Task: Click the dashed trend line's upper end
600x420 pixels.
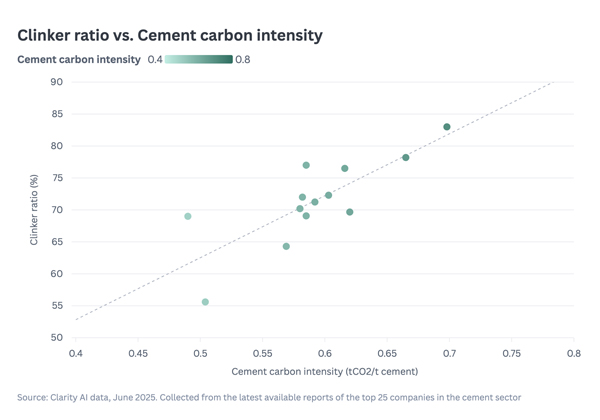Action: (x=550, y=84)
